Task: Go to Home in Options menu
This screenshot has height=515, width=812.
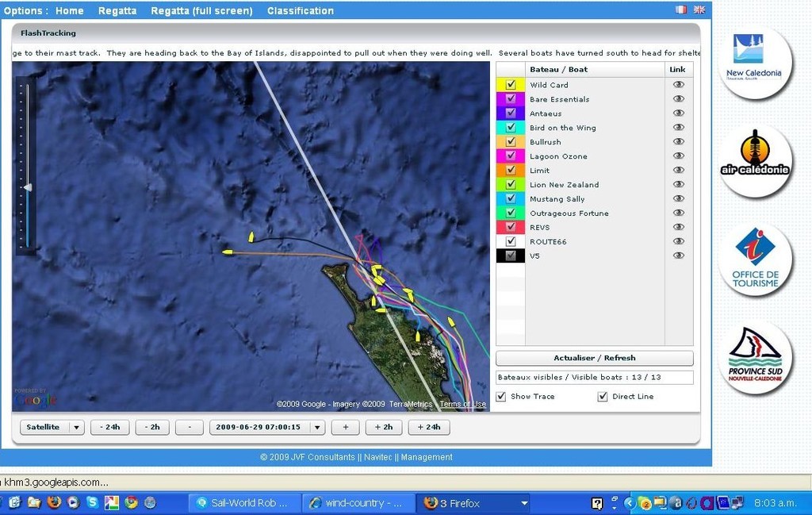Action: (x=70, y=10)
